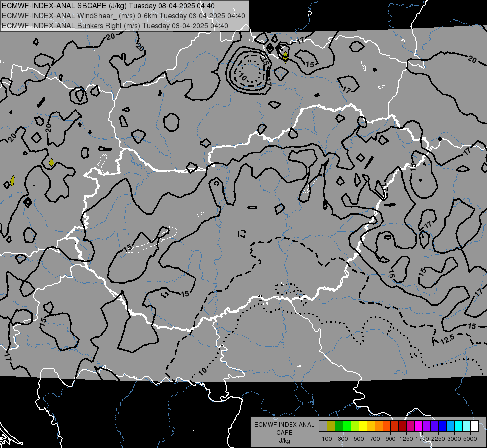
Task: Select the dark red CAPE legend swatch
Action: [402, 426]
